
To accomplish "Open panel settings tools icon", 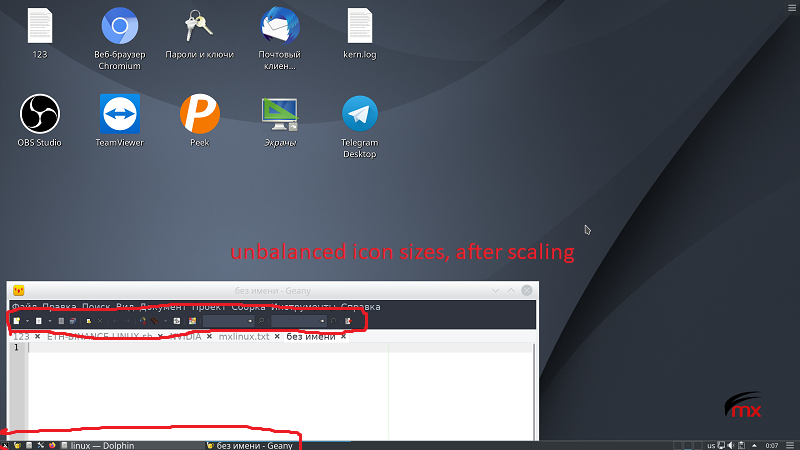I will click(x=40, y=445).
